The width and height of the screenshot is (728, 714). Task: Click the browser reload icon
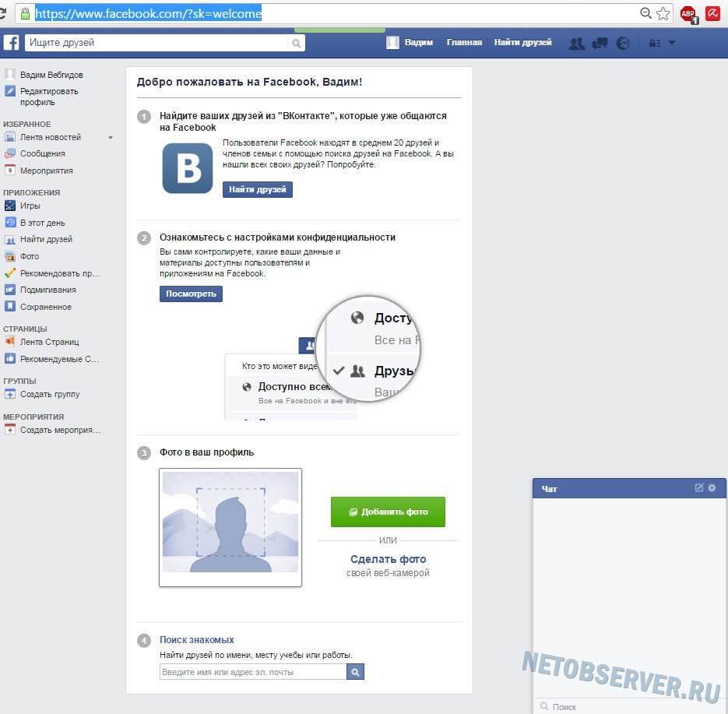point(2,13)
